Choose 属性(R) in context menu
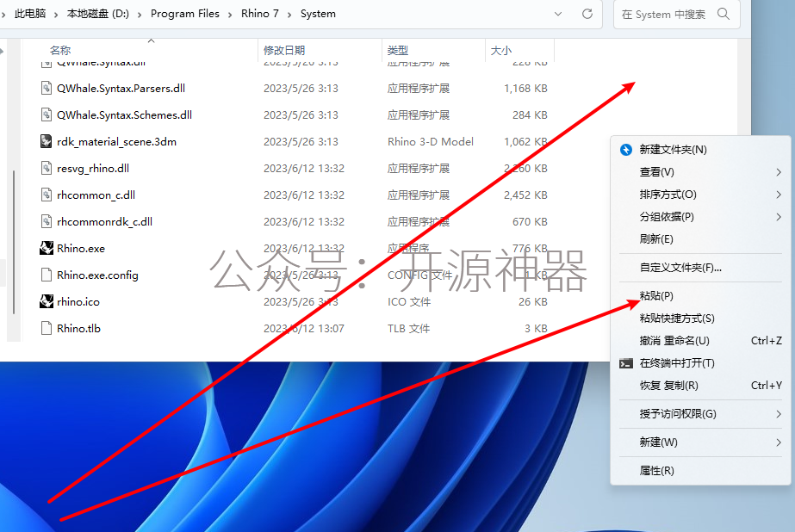This screenshot has width=795, height=532. click(701, 471)
